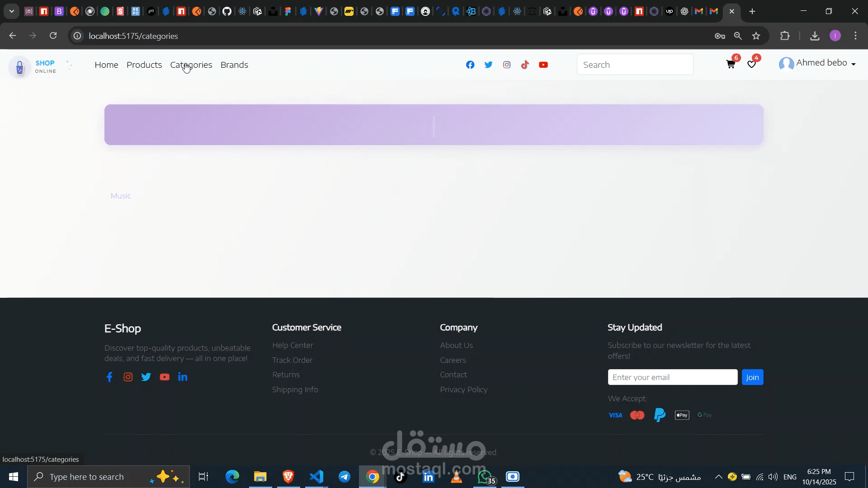Image resolution: width=868 pixels, height=488 pixels.
Task: Click the purple loading banner
Action: (434, 125)
